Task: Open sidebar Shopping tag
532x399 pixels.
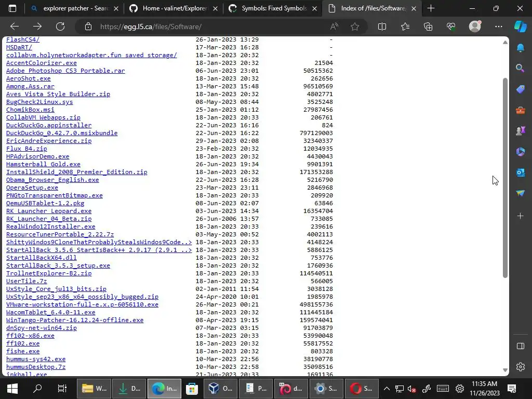Action: (x=521, y=89)
